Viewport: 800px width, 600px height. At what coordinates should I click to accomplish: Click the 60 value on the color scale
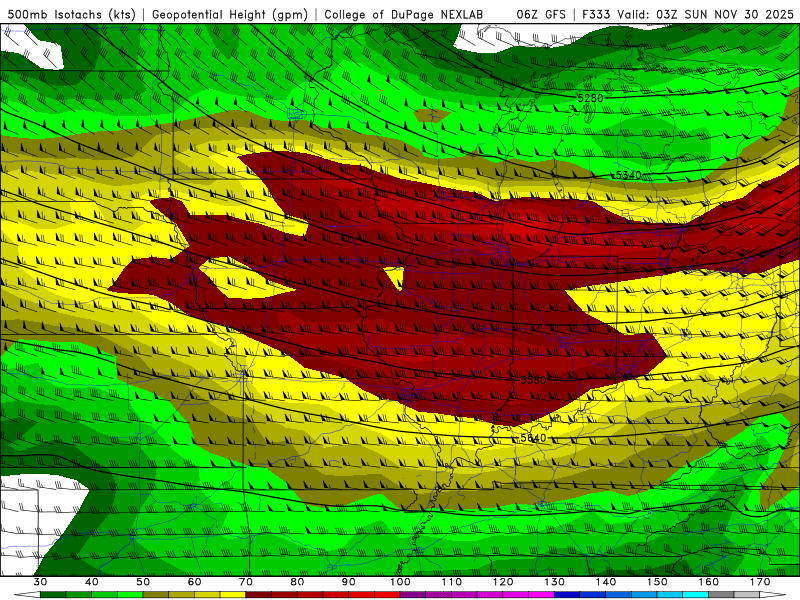(194, 582)
